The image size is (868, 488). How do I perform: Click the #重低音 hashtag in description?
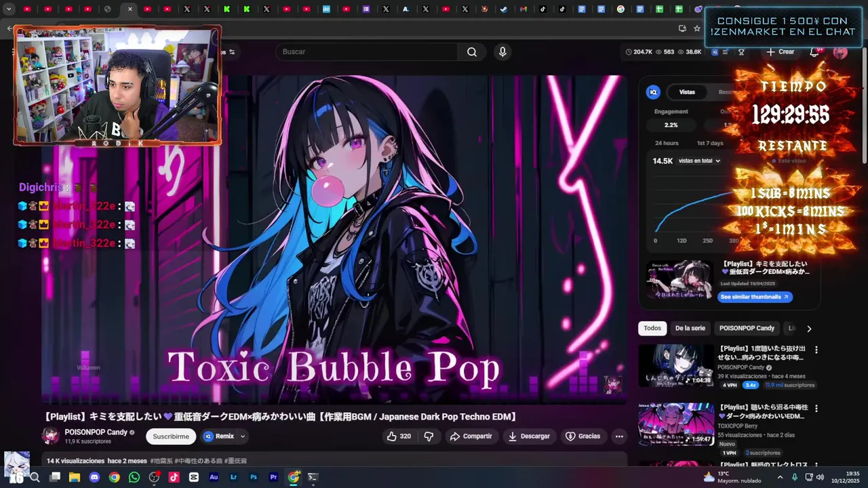pyautogui.click(x=235, y=461)
